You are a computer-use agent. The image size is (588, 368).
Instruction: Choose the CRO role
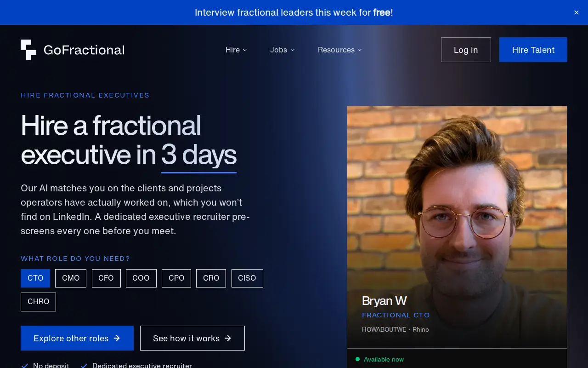[x=211, y=278]
